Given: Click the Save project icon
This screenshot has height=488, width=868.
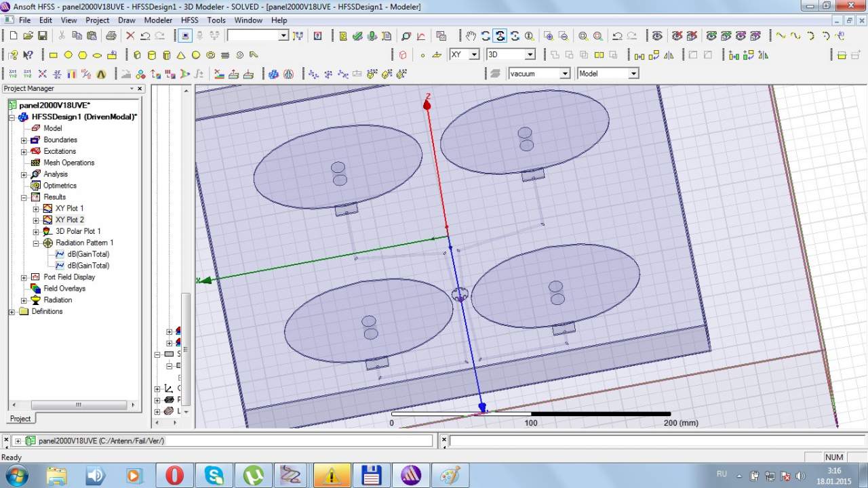Looking at the screenshot, I should (x=42, y=36).
